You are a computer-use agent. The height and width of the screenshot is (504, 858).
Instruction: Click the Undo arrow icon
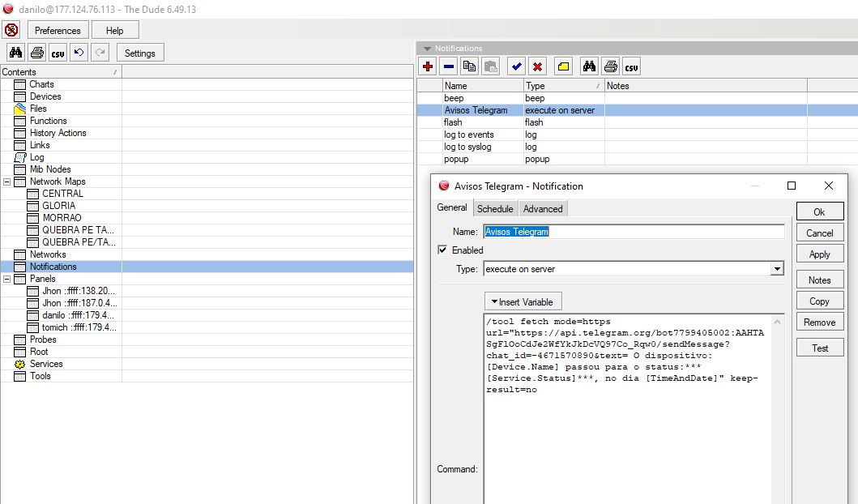pyautogui.click(x=79, y=53)
